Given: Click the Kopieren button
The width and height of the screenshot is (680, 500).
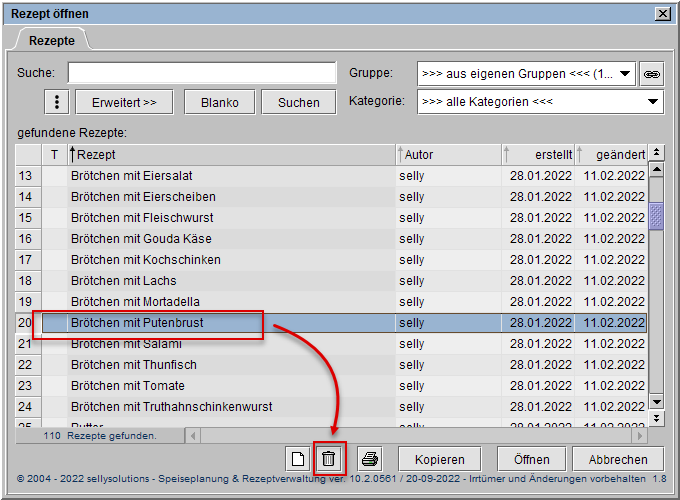Looking at the screenshot, I should [x=440, y=459].
